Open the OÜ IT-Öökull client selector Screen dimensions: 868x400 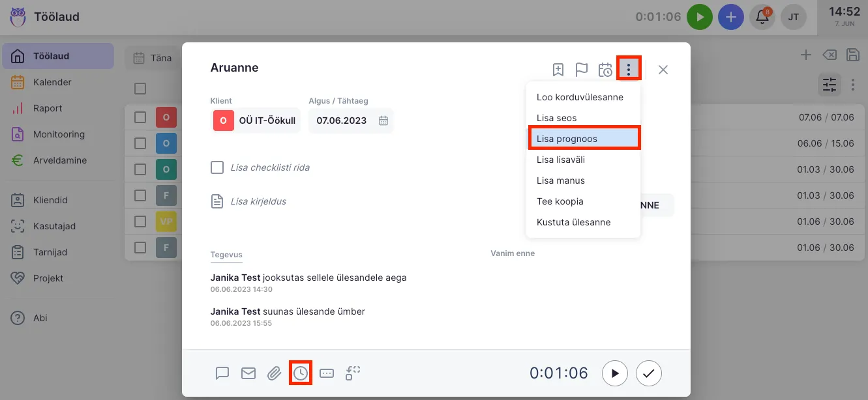256,121
